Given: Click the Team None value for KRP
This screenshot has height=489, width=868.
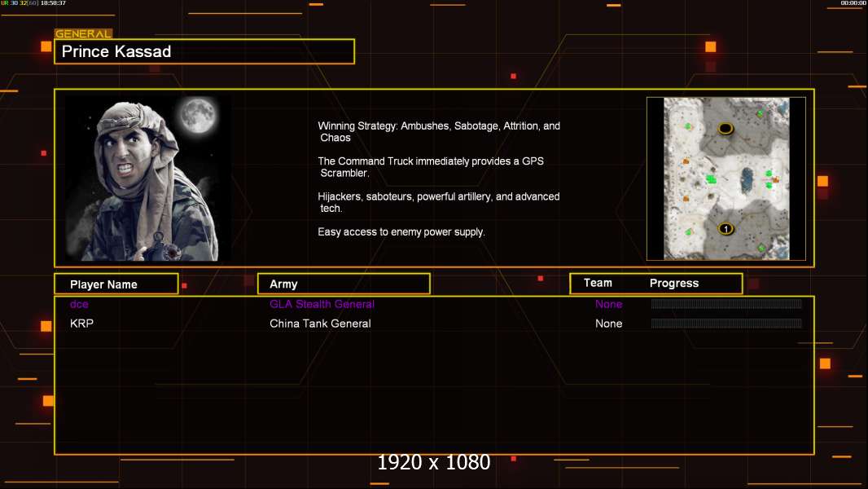Looking at the screenshot, I should 608,324.
